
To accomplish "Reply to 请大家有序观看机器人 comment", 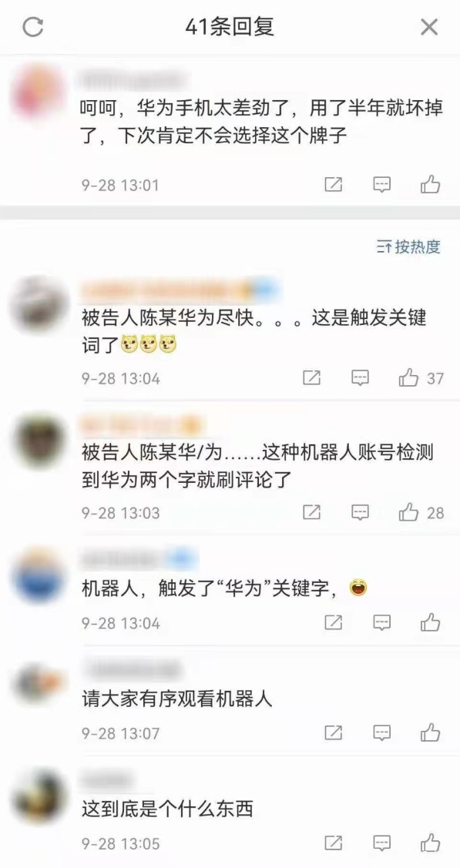I will point(381,733).
